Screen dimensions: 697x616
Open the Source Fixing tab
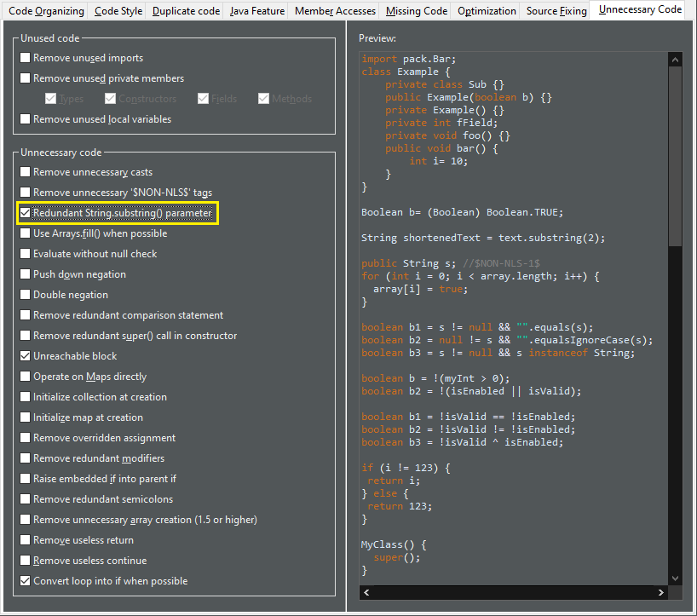[556, 11]
